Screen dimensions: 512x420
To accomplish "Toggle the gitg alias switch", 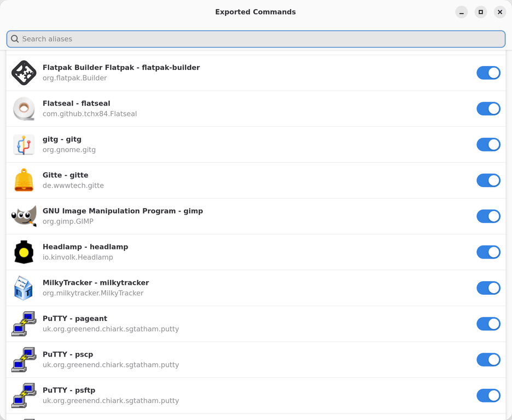I will click(x=488, y=144).
